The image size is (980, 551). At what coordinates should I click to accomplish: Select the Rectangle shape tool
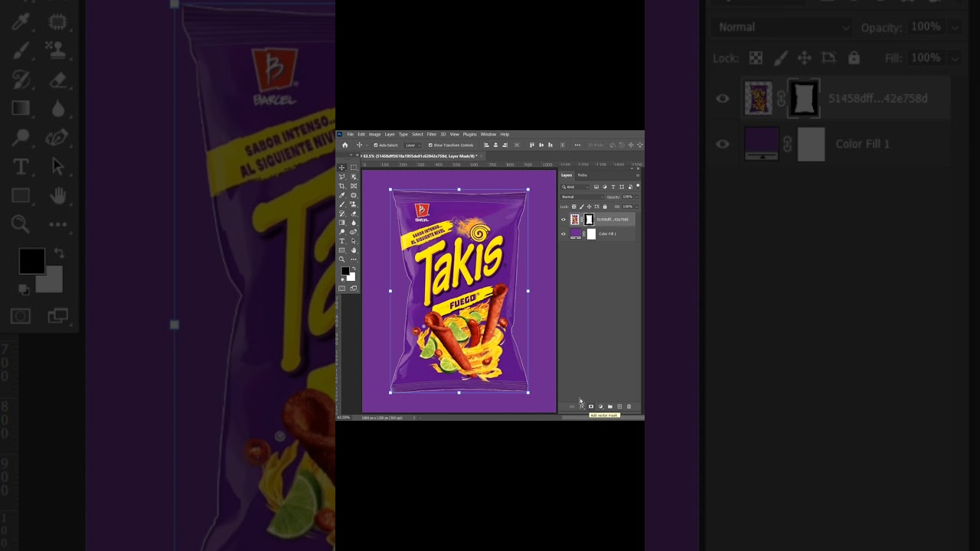click(341, 250)
